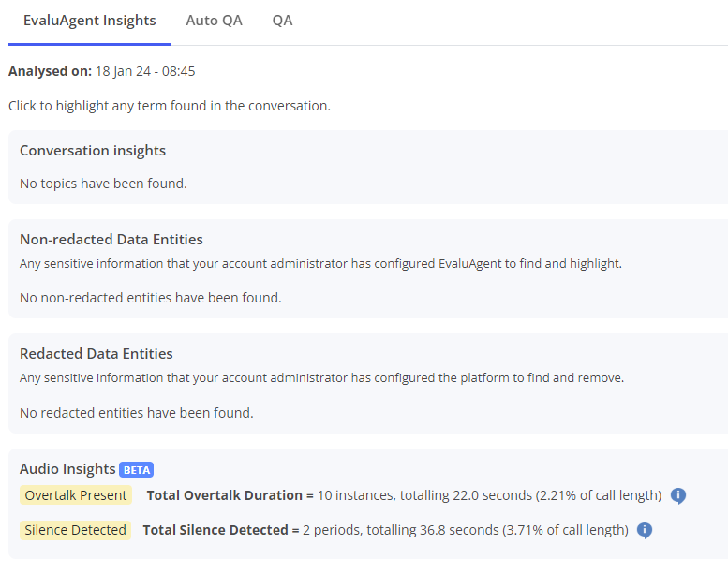Switch to the Auto QA tab

(214, 21)
